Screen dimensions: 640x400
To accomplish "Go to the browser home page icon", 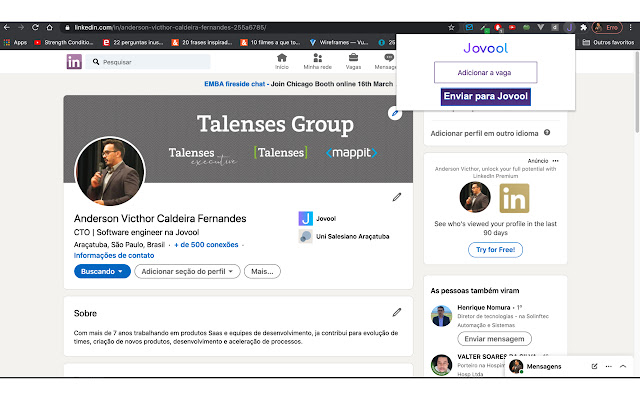I will click(x=49, y=27).
